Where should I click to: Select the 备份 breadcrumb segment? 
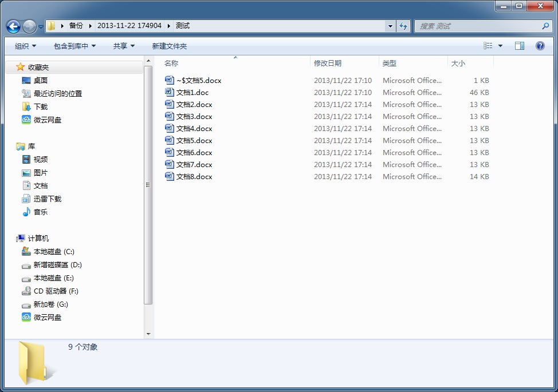coord(76,26)
